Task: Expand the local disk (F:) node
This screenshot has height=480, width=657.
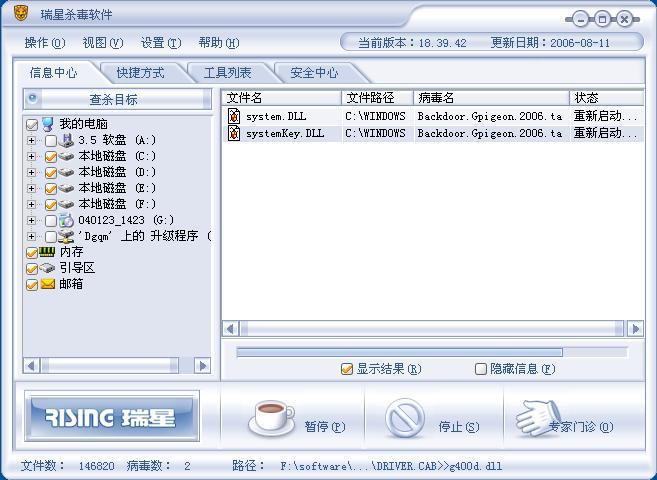Action: tap(31, 204)
